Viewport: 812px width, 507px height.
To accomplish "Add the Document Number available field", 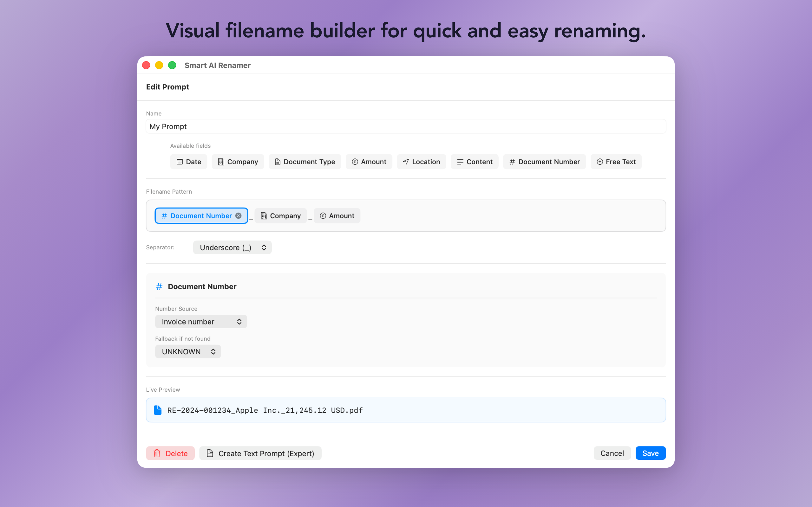I will pos(544,162).
